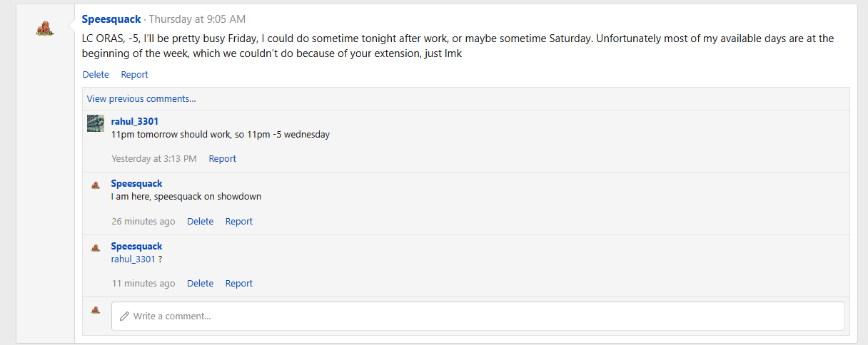Report rahul_3301's 11pm comment
The image size is (868, 345).
click(x=222, y=159)
